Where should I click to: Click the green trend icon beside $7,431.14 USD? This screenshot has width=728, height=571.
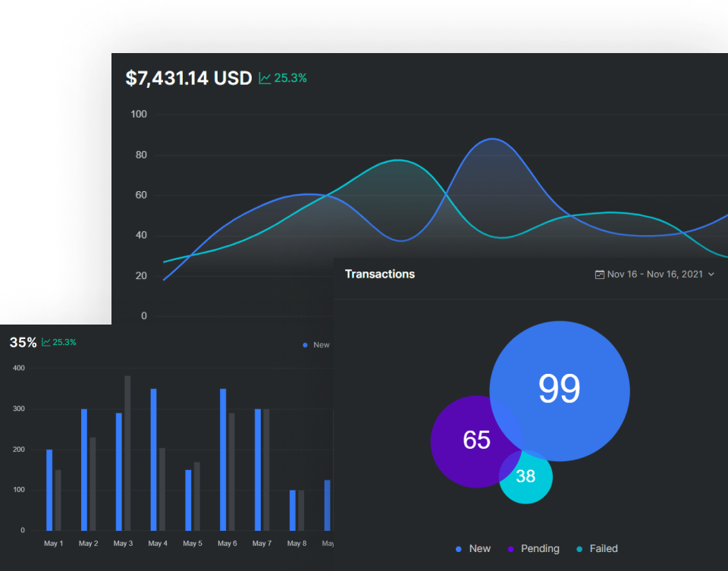pos(265,78)
